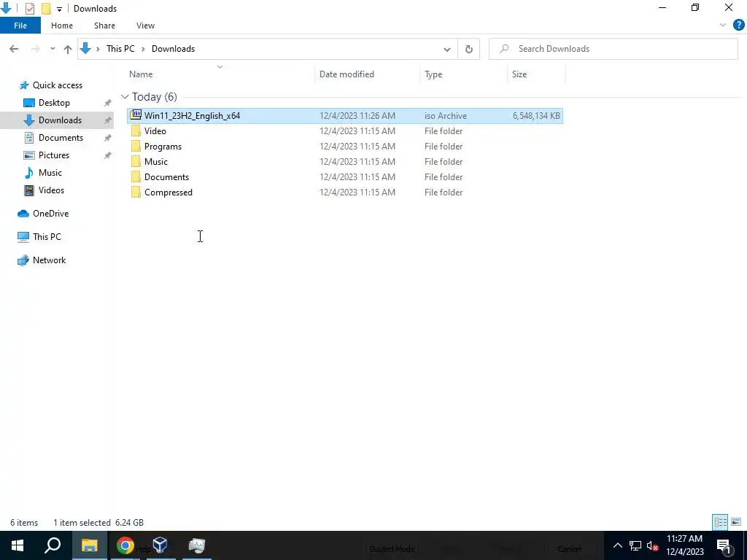The height and width of the screenshot is (560, 747).
Task: Click the iso Archive type cell
Action: click(x=446, y=116)
